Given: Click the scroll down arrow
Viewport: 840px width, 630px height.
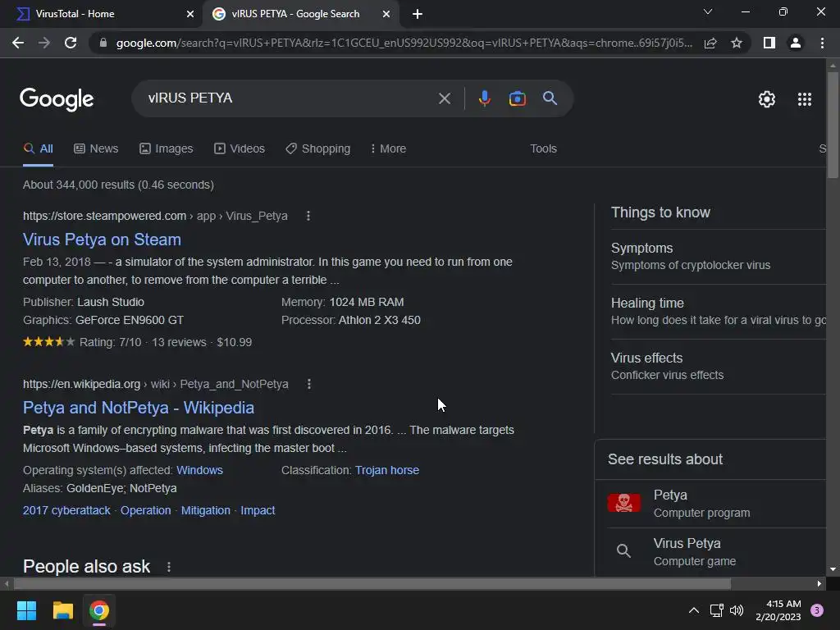Looking at the screenshot, I should 833,569.
